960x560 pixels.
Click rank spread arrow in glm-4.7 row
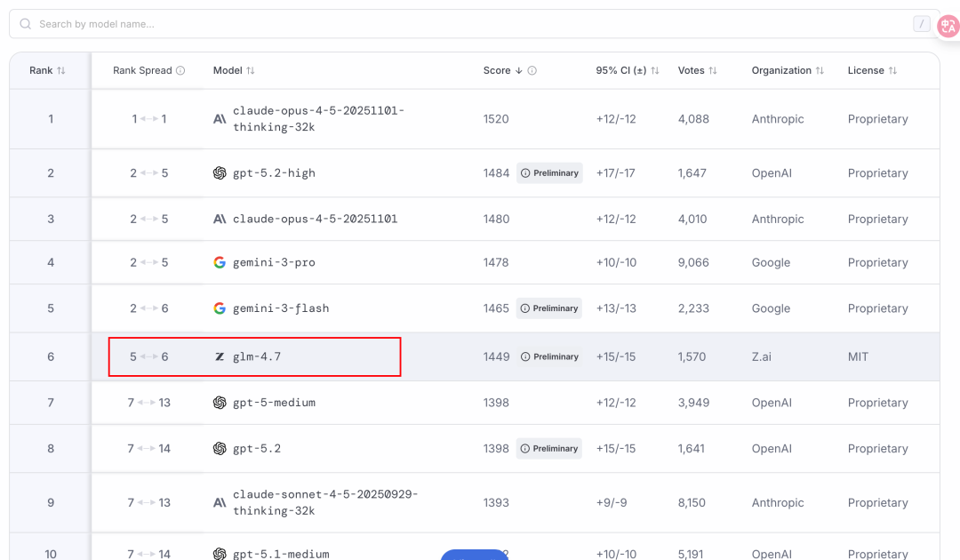tap(148, 356)
